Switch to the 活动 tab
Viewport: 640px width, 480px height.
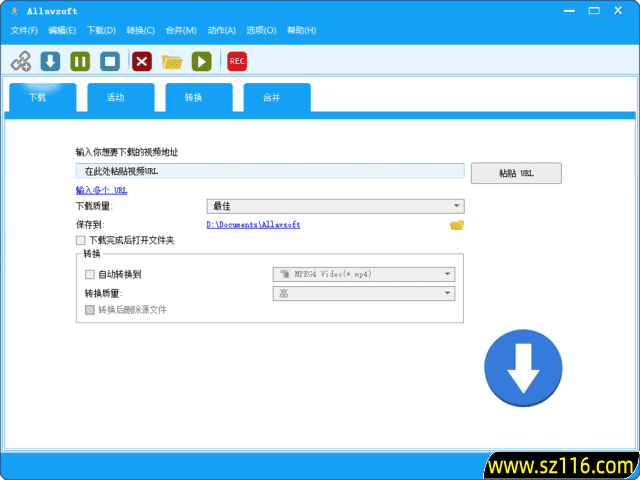(x=121, y=98)
